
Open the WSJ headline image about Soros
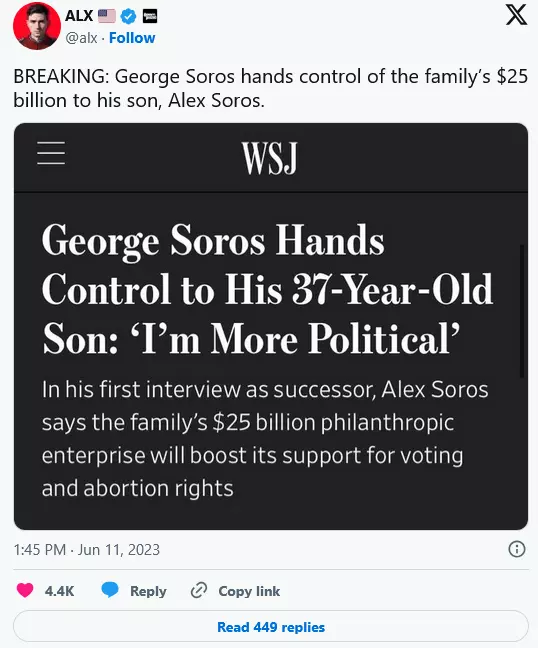coord(271,326)
